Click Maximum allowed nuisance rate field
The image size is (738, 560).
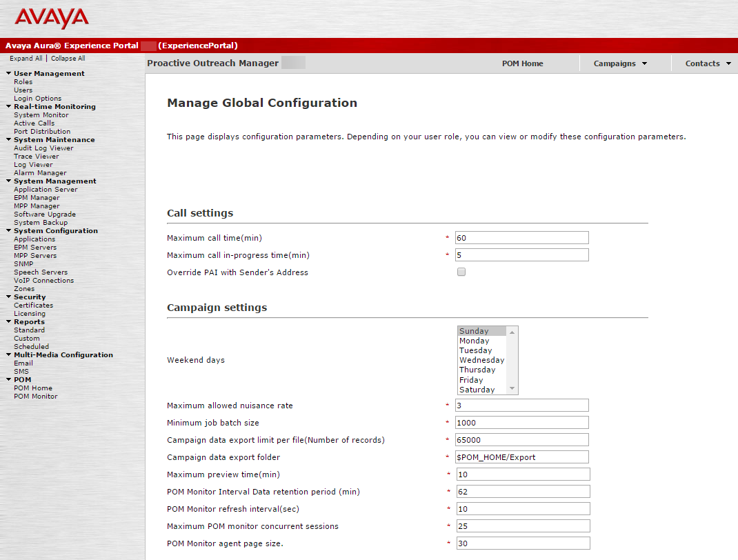522,406
